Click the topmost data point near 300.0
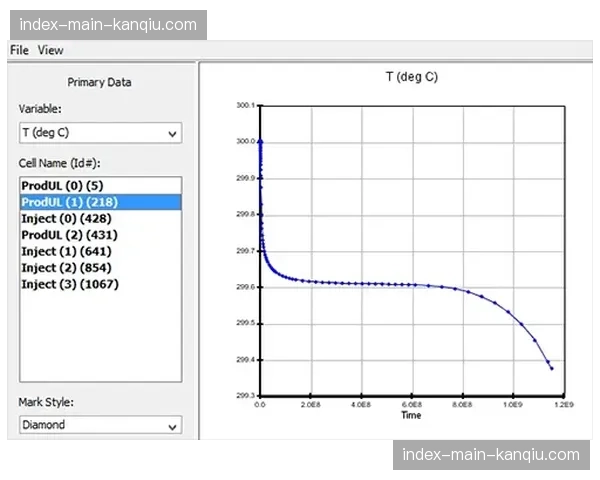This screenshot has height=480, width=600. tap(260, 141)
